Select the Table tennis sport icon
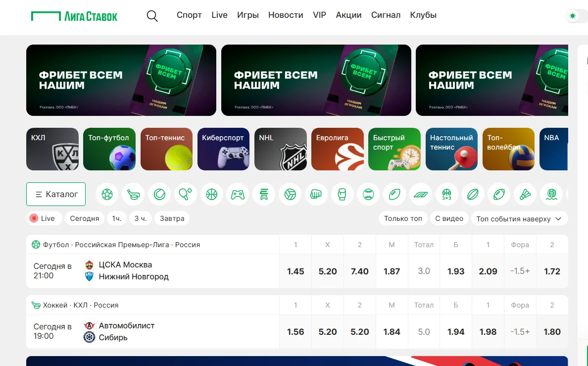Screen dimensions: 588x366 coord(186,194)
